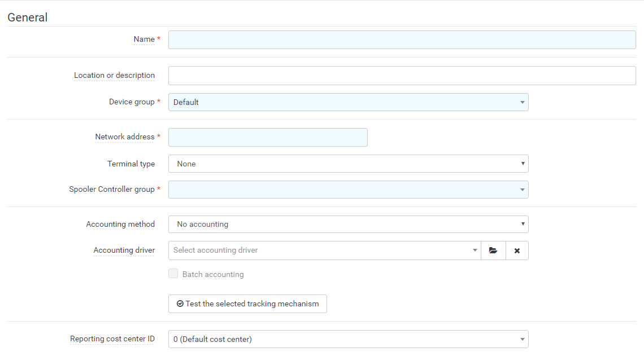Expand the Spooler Controller group dropdown
Viewport: 644px width, 356px height.
point(348,190)
